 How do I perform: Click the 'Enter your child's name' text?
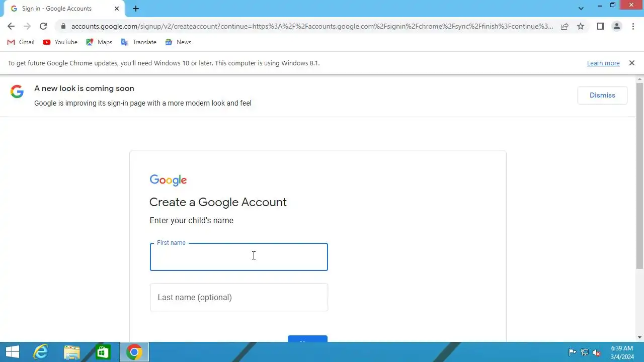pyautogui.click(x=191, y=221)
